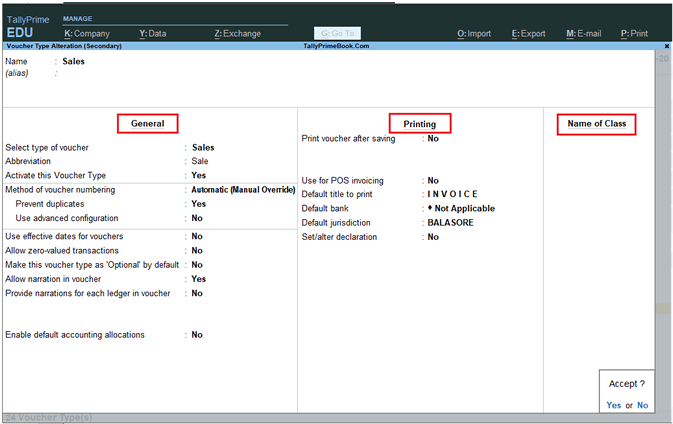Click No in Accept prompt
The width and height of the screenshot is (673, 424).
(x=643, y=405)
